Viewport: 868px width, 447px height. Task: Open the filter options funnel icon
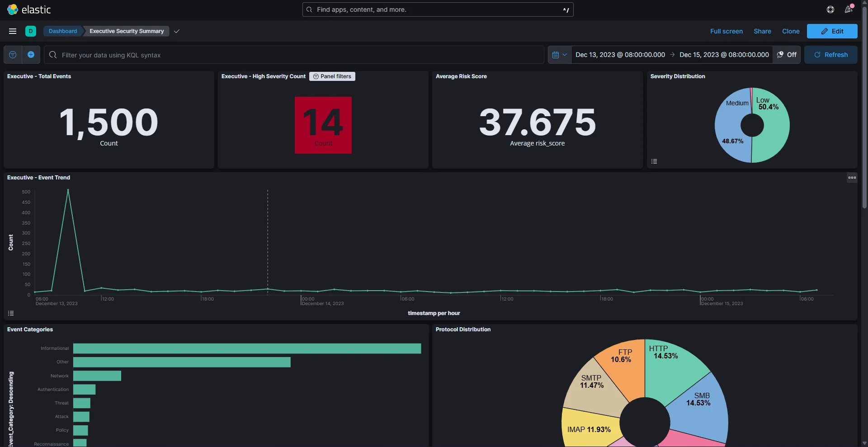point(12,55)
